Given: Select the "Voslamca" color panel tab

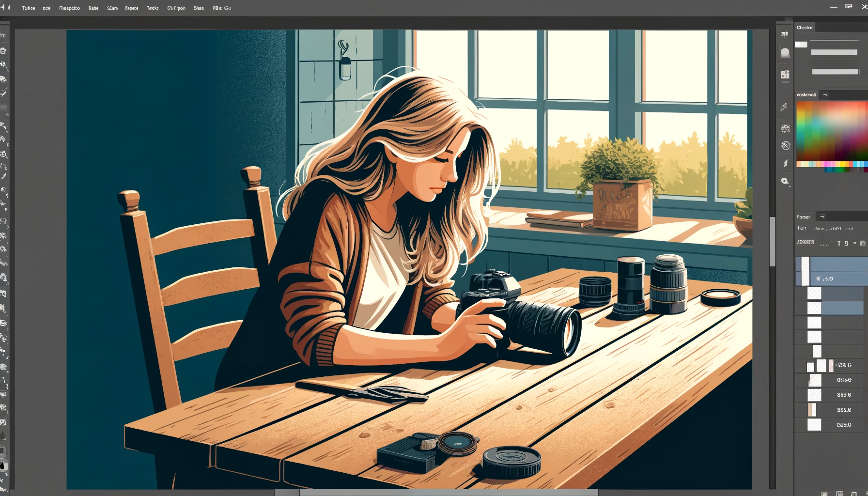Looking at the screenshot, I should [x=806, y=95].
